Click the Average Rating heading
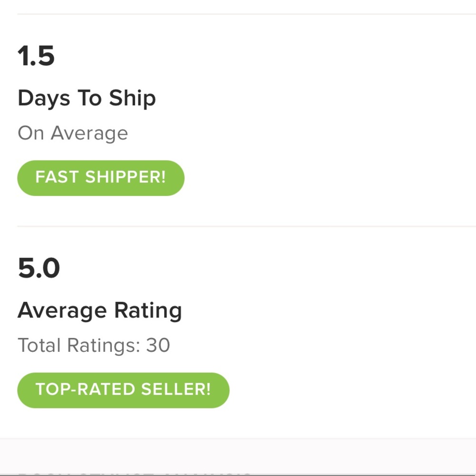This screenshot has height=476, width=476. (x=99, y=311)
